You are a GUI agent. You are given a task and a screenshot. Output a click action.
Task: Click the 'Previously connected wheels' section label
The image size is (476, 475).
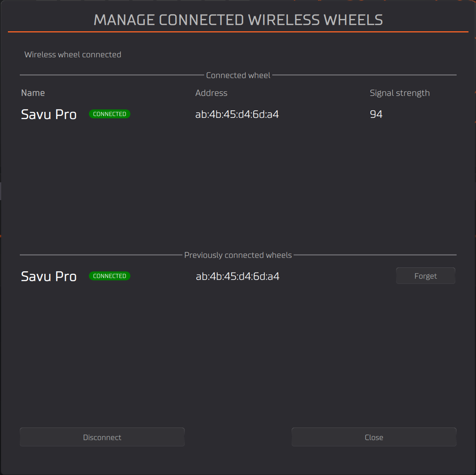[238, 255]
